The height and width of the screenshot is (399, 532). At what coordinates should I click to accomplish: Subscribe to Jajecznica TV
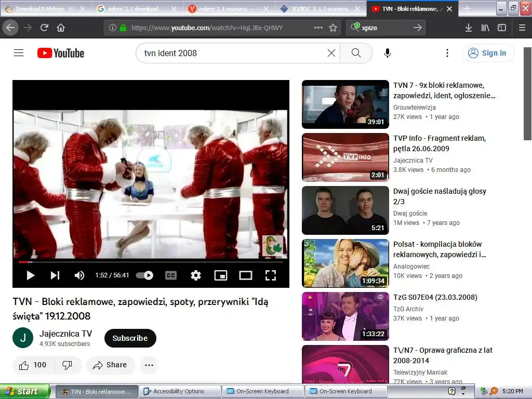(x=130, y=338)
